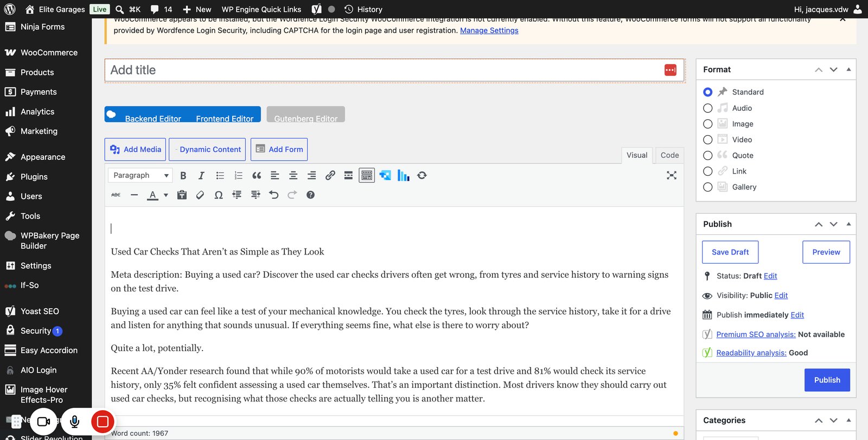Stop recording with the red button
This screenshot has width=868, height=440.
103,421
